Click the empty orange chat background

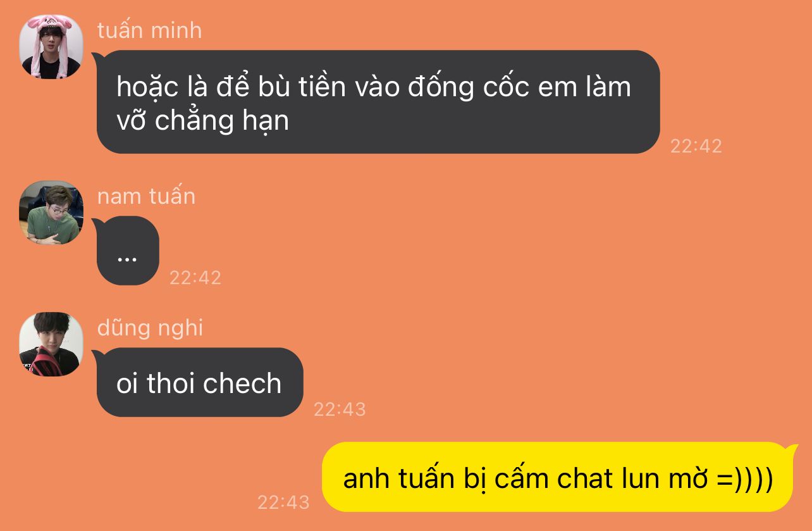click(x=506, y=285)
